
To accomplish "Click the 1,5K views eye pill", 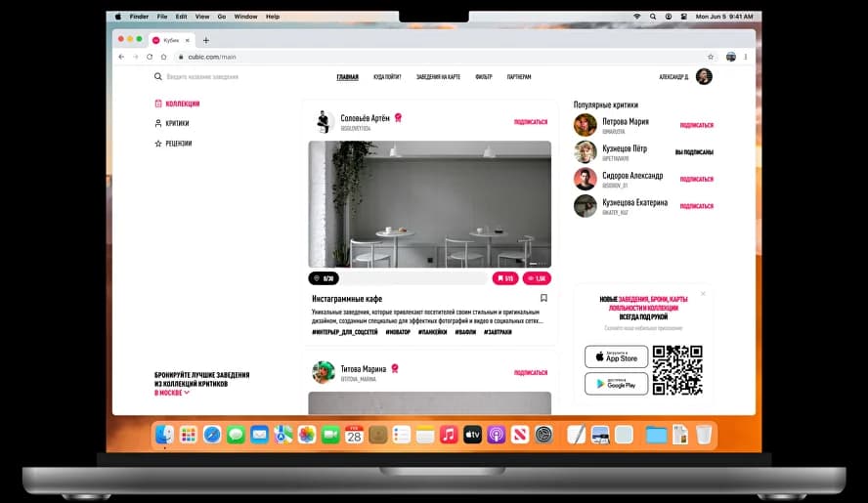I will pos(537,278).
